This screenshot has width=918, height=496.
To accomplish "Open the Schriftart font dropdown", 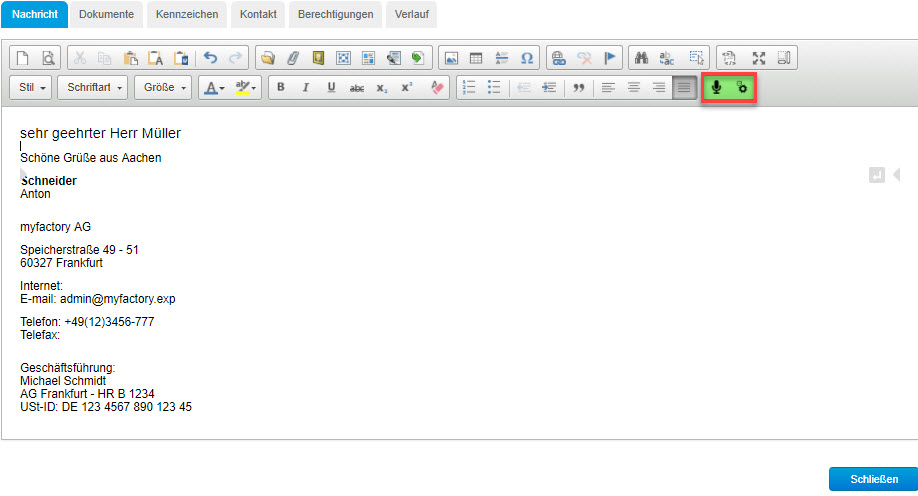I will (x=93, y=88).
